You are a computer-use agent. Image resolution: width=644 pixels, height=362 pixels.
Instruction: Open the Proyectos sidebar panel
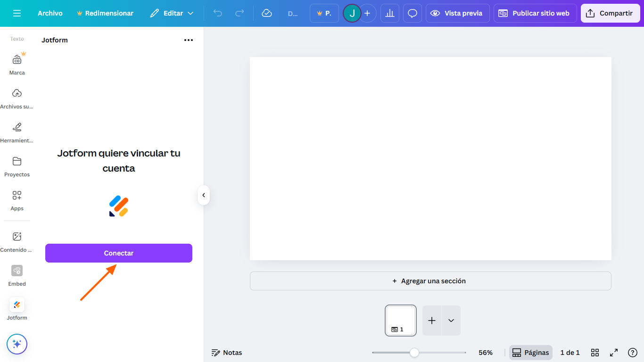pos(17,166)
